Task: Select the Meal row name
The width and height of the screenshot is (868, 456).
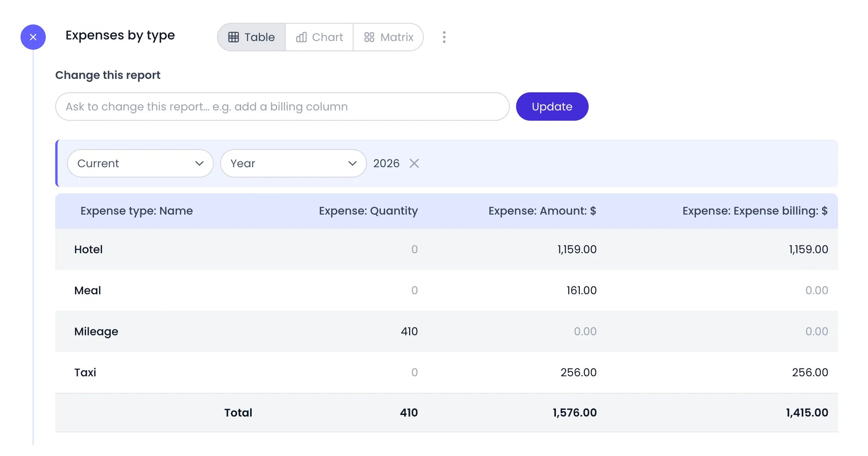Action: click(88, 290)
